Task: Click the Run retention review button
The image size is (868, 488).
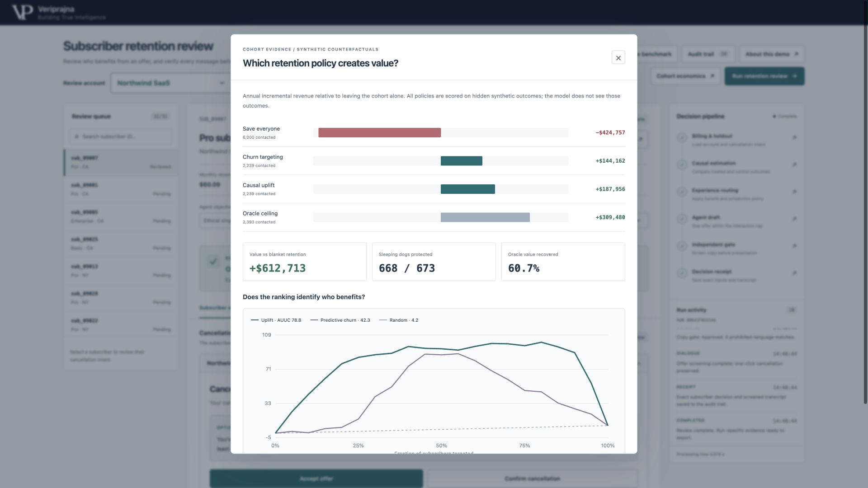Action: 764,76
